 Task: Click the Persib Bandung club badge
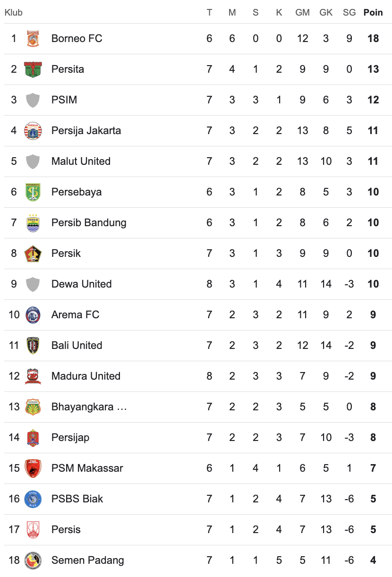(x=33, y=223)
